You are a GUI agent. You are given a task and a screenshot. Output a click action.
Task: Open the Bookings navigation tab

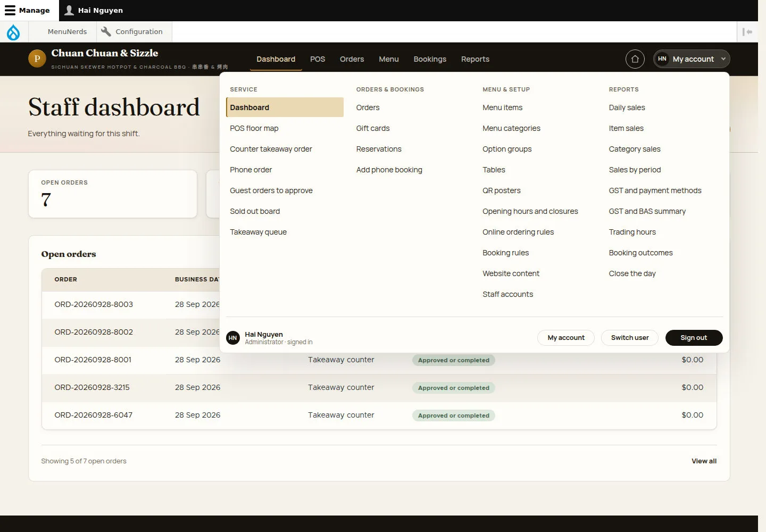pos(430,59)
